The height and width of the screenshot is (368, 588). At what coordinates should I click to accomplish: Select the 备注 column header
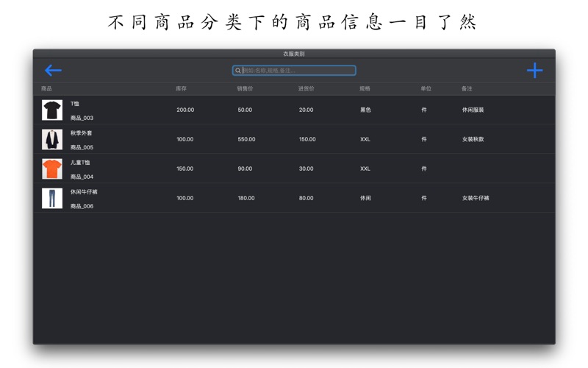point(467,89)
